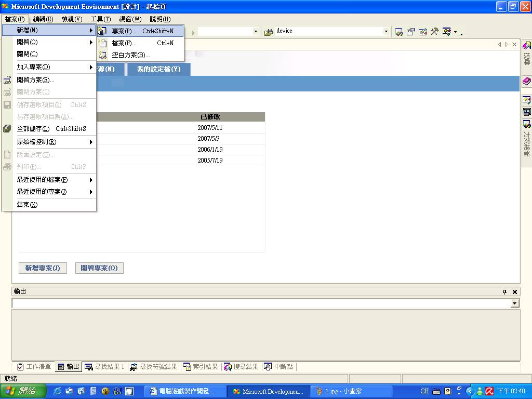Expand the output pane source dropdown
Viewport: 532px width, 399px height.
[x=515, y=303]
